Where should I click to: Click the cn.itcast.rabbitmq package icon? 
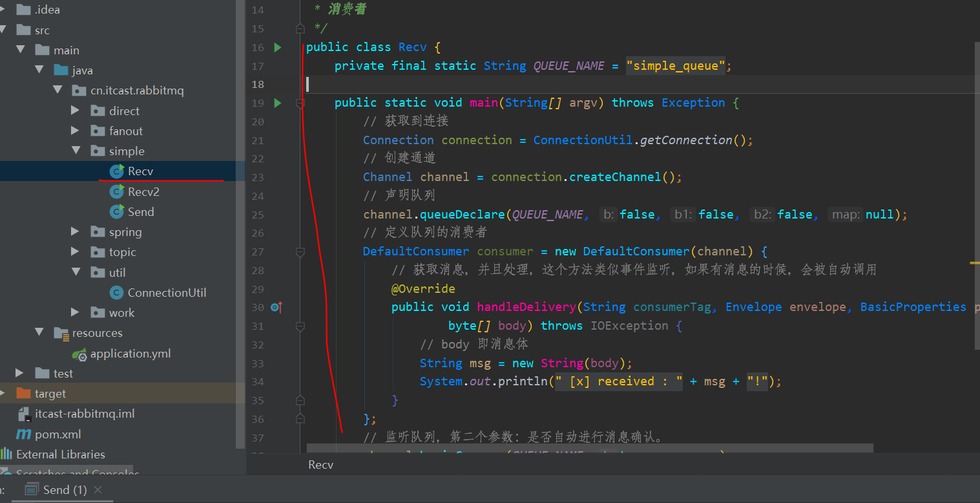(79, 91)
